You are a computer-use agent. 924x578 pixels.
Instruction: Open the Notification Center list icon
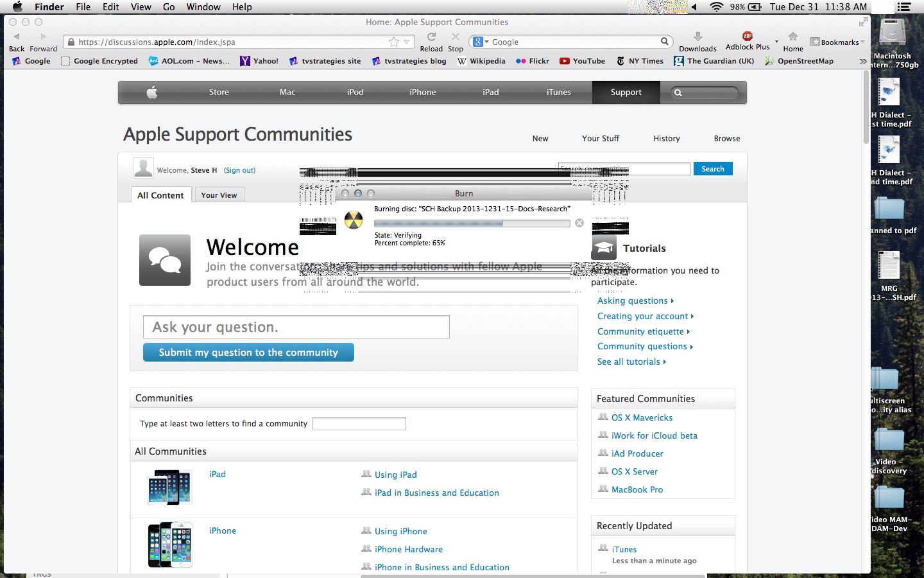[x=904, y=7]
